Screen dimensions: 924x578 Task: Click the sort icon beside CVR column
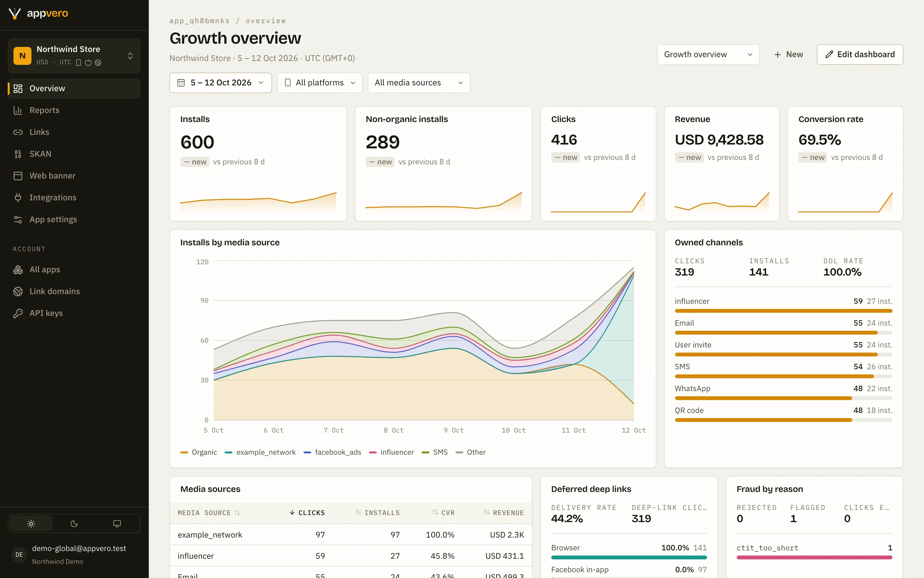tap(435, 512)
